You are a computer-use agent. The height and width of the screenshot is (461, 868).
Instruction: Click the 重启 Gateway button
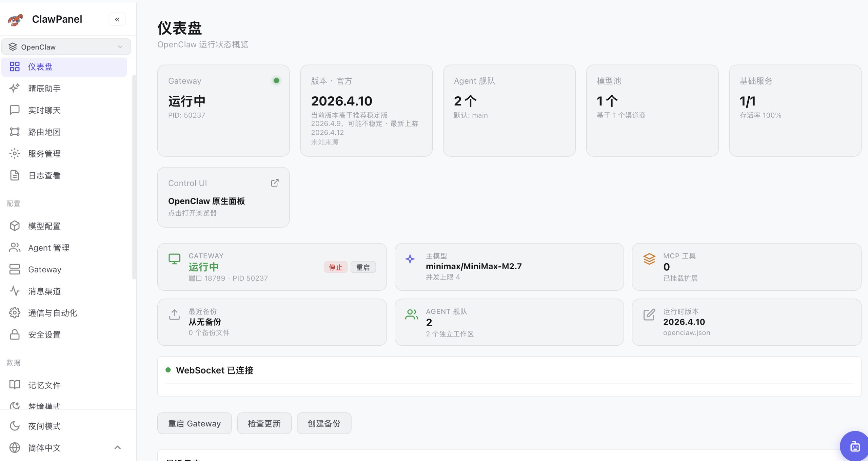pos(194,423)
